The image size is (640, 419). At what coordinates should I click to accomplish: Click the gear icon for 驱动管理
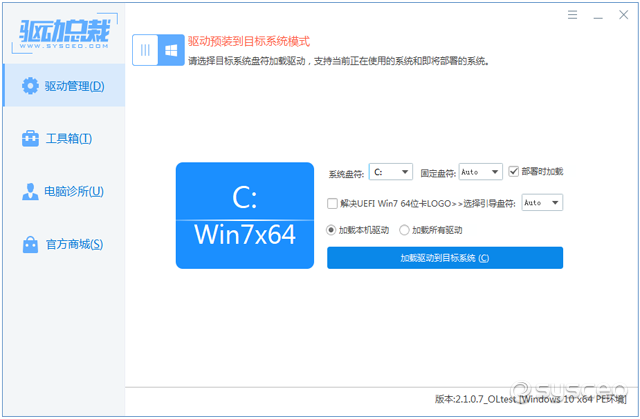[30, 86]
